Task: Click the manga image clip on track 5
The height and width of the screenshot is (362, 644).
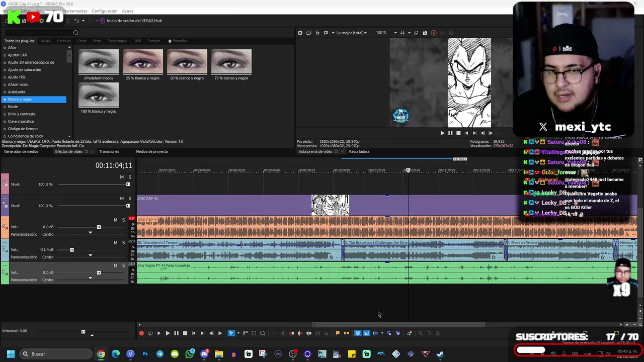Action: coord(330,205)
